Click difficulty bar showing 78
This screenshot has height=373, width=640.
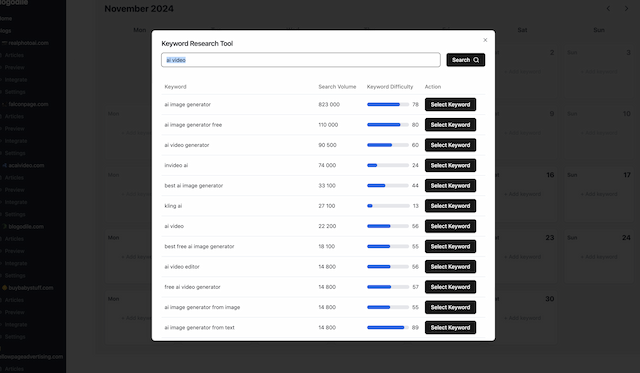point(388,104)
